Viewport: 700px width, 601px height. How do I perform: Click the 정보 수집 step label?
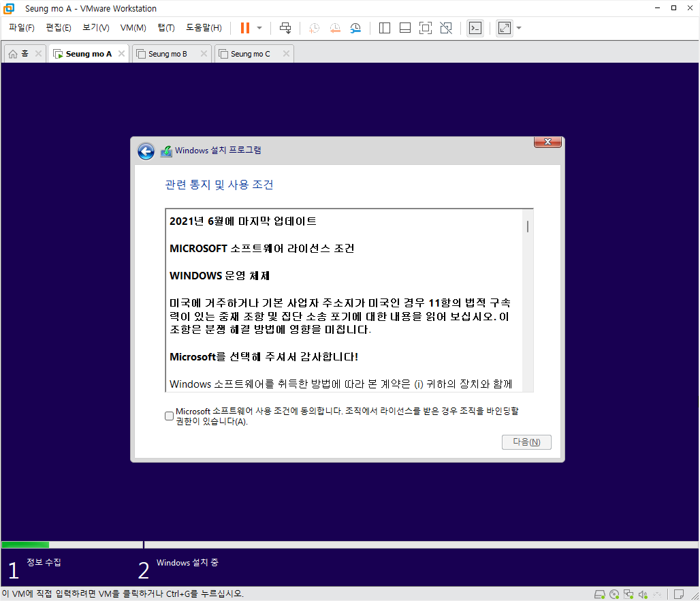click(44, 562)
